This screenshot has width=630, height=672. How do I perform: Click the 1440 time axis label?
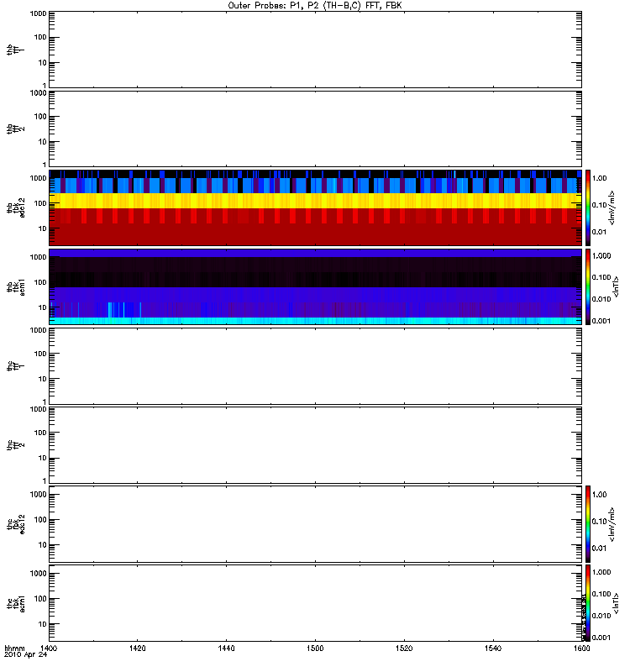[226, 648]
